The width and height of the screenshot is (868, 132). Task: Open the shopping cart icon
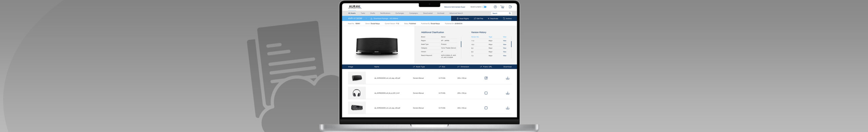pyautogui.click(x=502, y=7)
